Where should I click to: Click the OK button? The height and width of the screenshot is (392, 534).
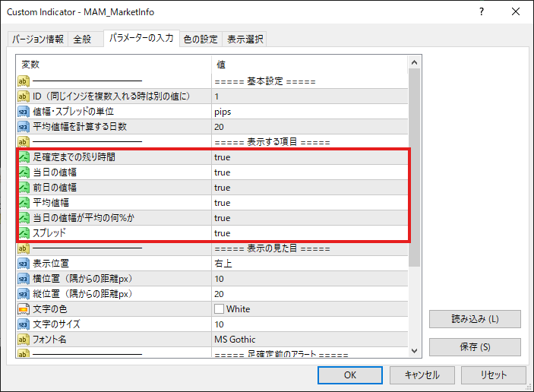click(350, 375)
